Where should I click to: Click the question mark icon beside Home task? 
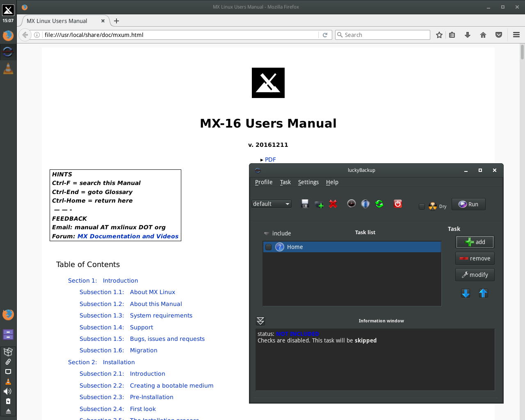[280, 247]
